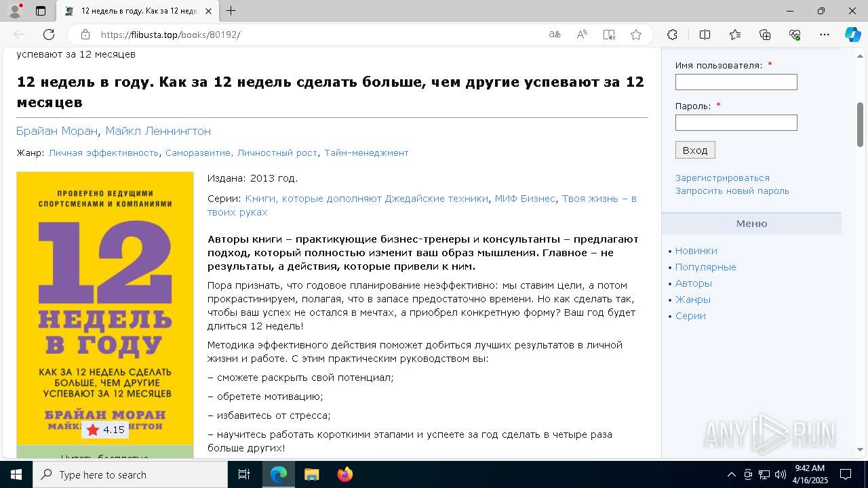Close the '12 недель в году' browser tab

point(209,11)
